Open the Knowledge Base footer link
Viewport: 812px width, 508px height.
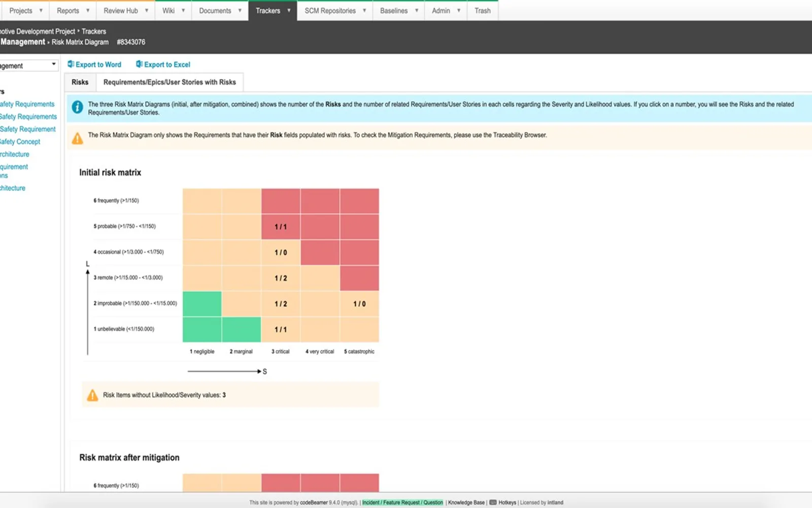click(x=466, y=502)
